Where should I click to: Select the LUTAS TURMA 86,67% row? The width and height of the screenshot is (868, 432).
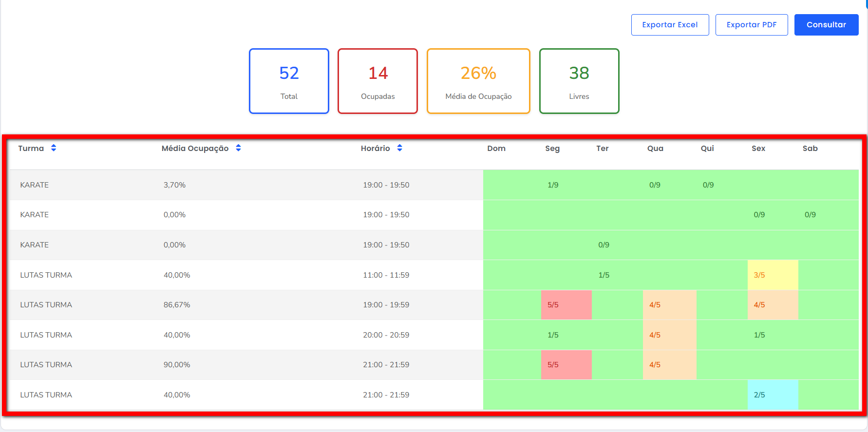coord(46,305)
